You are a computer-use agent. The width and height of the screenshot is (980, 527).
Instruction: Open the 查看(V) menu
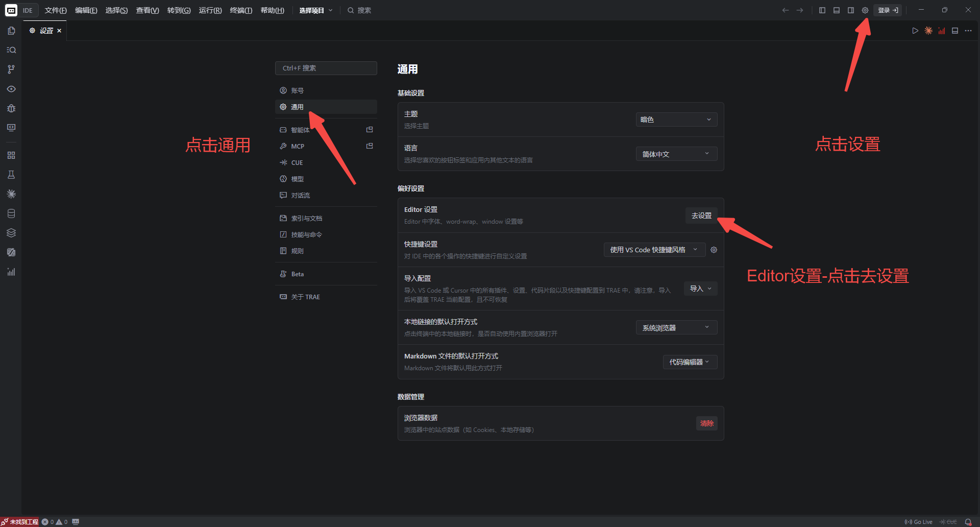(148, 10)
